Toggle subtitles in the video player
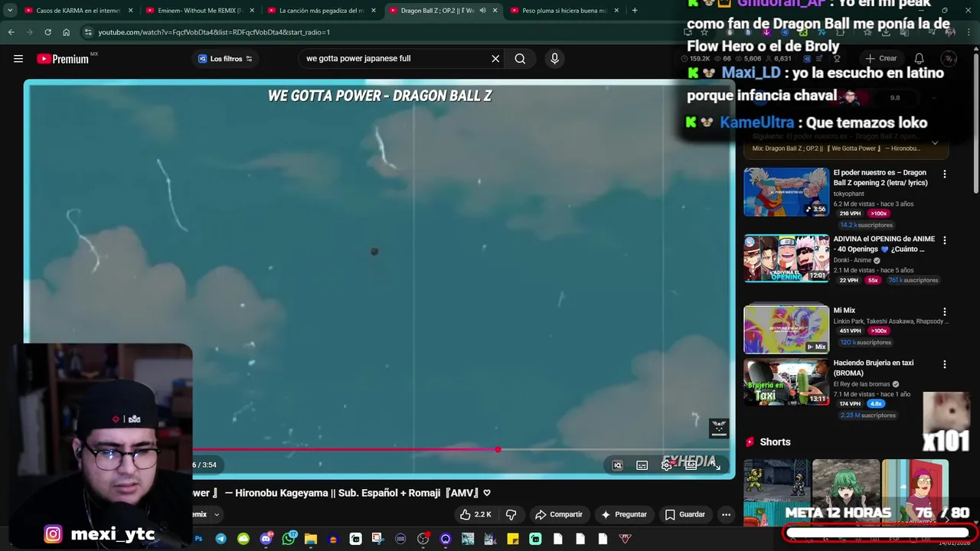This screenshot has width=980, height=551. (642, 465)
